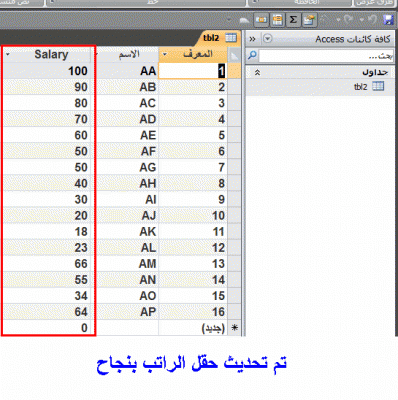Open the الاسم column filter arrow

tap(97, 54)
